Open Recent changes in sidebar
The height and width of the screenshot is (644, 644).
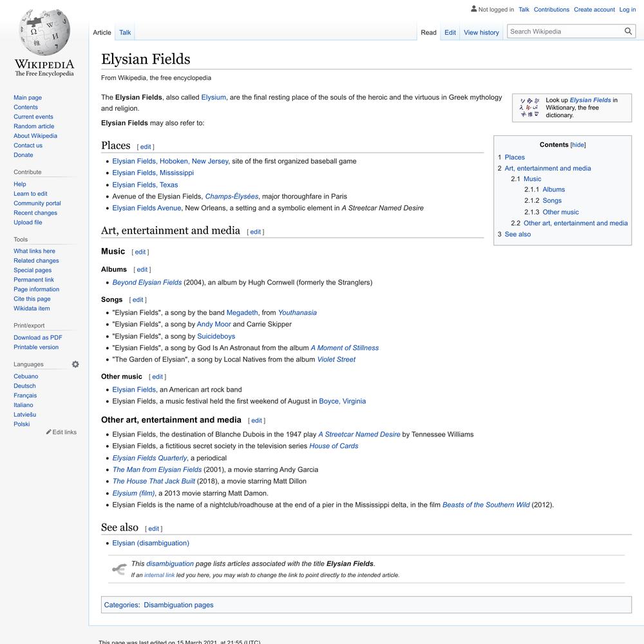pos(35,213)
